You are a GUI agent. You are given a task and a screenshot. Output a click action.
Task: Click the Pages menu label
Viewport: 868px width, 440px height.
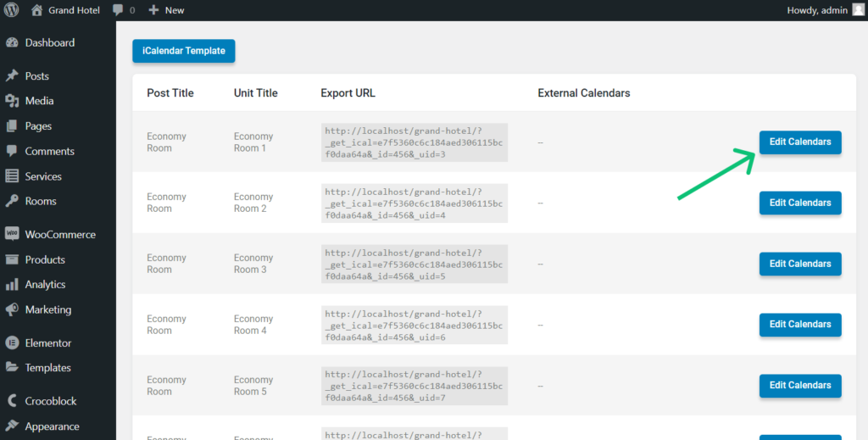pyautogui.click(x=38, y=126)
